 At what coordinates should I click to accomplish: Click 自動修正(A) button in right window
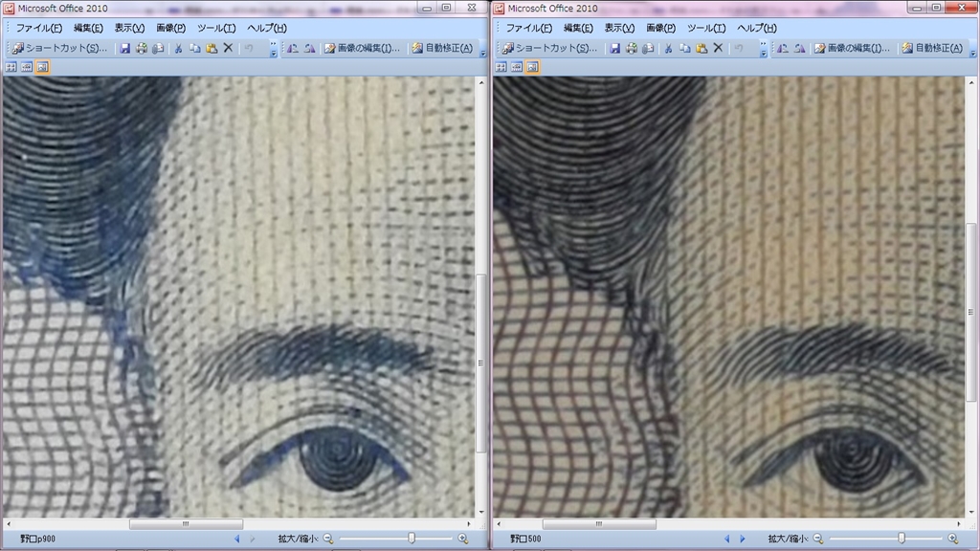[x=932, y=48]
